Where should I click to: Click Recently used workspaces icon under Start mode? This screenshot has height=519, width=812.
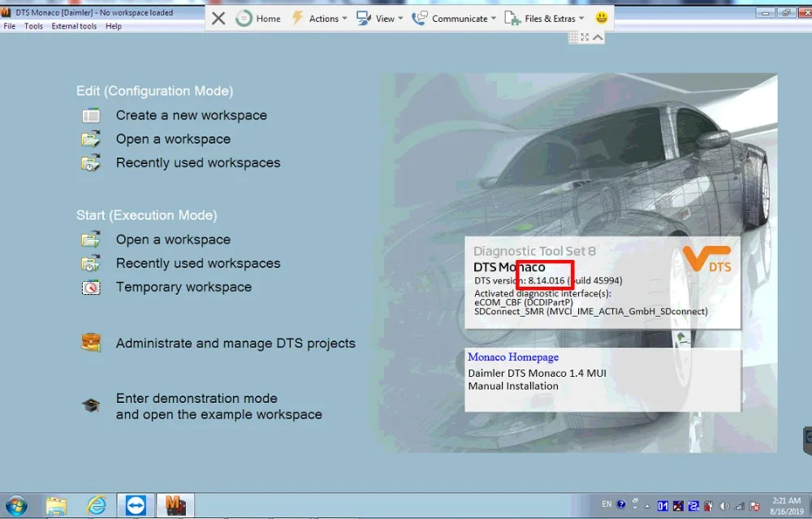[91, 263]
